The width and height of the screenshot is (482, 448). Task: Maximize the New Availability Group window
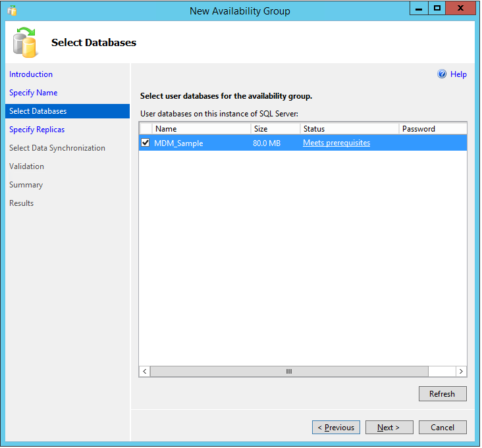[437, 9]
